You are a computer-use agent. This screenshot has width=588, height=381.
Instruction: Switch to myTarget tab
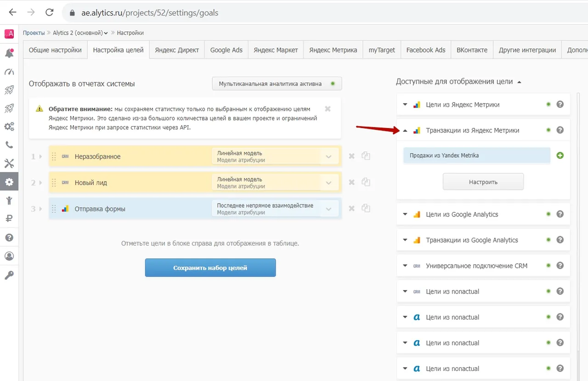[382, 50]
